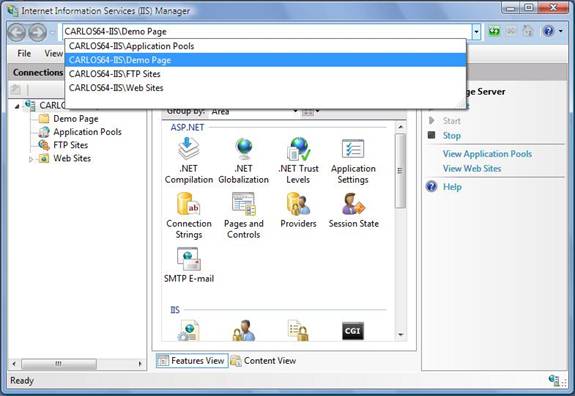The width and height of the screenshot is (575, 396).
Task: Click the address bar path field
Action: click(x=268, y=32)
